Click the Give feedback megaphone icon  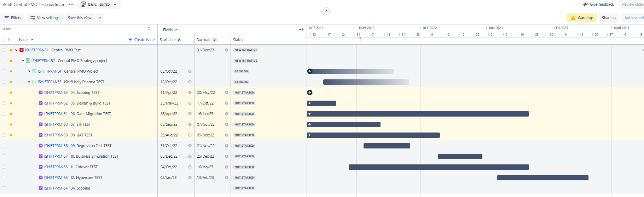pyautogui.click(x=586, y=4)
